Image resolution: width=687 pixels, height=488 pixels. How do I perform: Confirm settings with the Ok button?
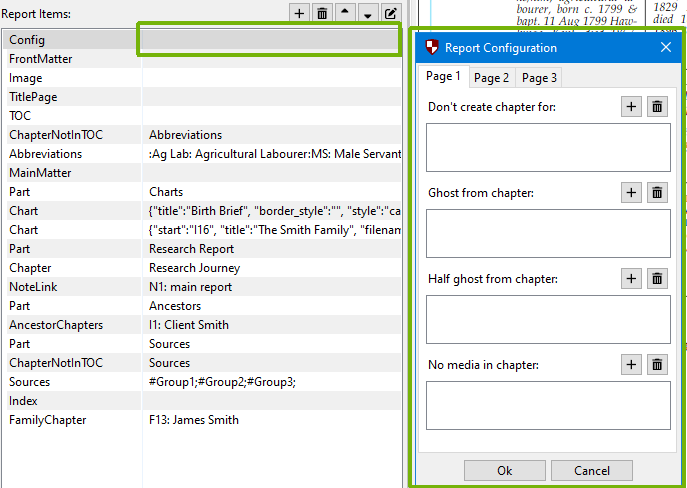pyautogui.click(x=504, y=471)
